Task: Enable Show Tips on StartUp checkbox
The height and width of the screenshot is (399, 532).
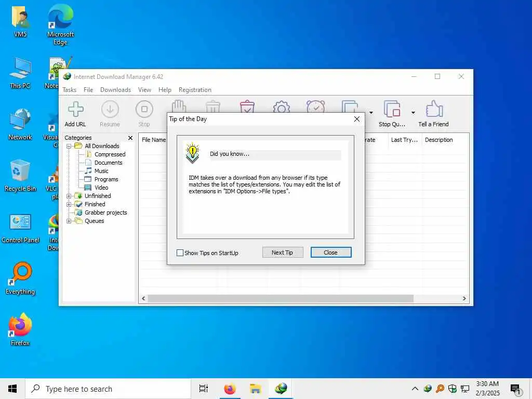Action: pyautogui.click(x=180, y=253)
